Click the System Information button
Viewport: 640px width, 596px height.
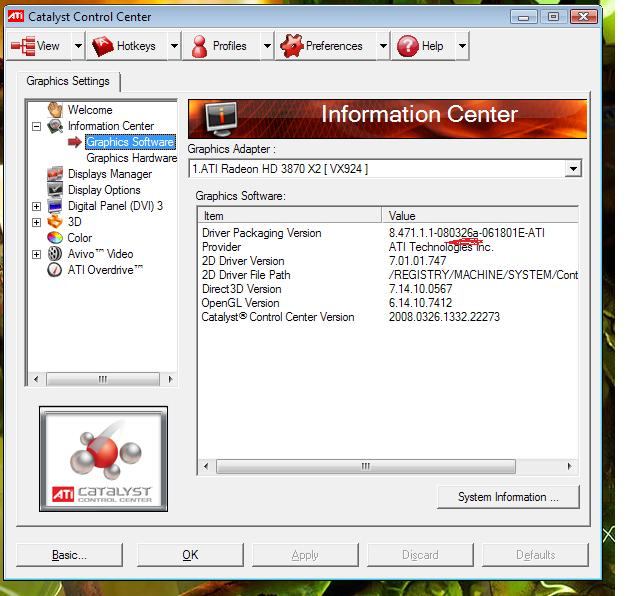(x=508, y=497)
